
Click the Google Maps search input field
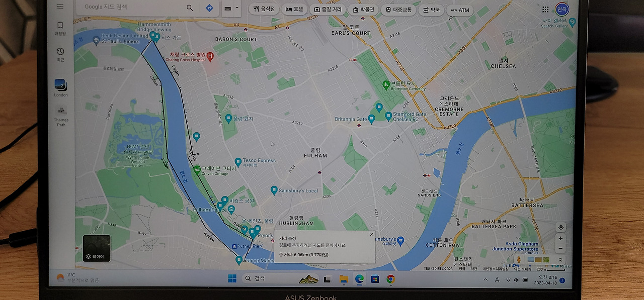pos(131,8)
